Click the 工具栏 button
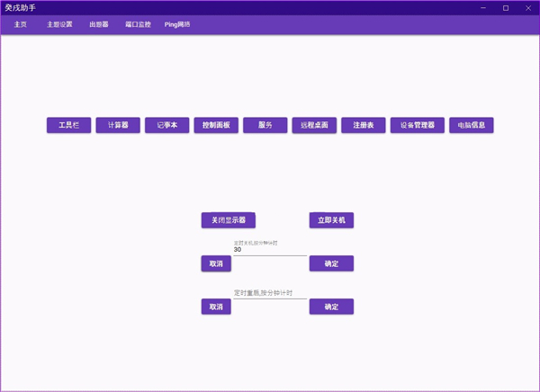This screenshot has height=392, width=540. (x=68, y=125)
